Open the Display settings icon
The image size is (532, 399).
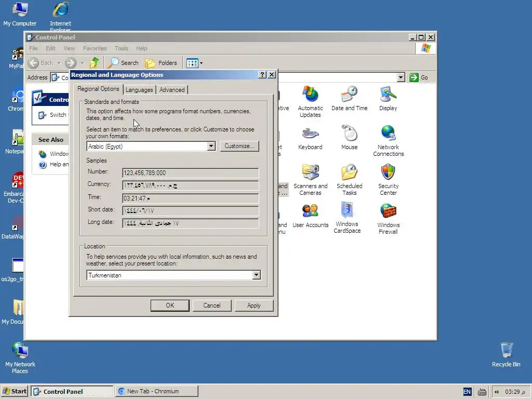tap(388, 98)
